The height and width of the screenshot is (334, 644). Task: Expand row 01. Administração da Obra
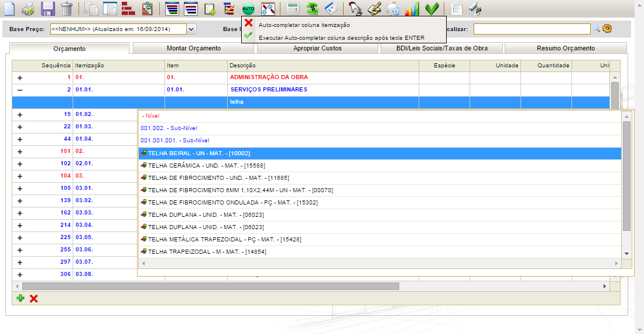pyautogui.click(x=20, y=78)
